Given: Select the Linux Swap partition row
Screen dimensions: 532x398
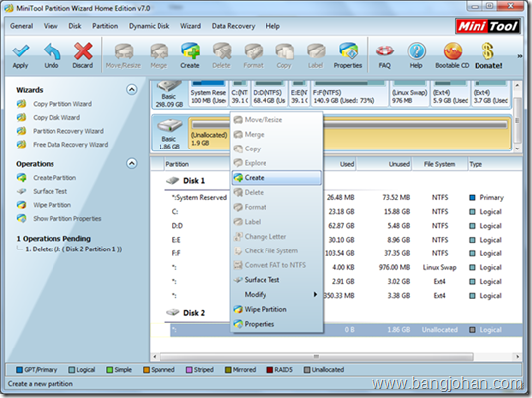Looking at the screenshot, I should pos(336,268).
